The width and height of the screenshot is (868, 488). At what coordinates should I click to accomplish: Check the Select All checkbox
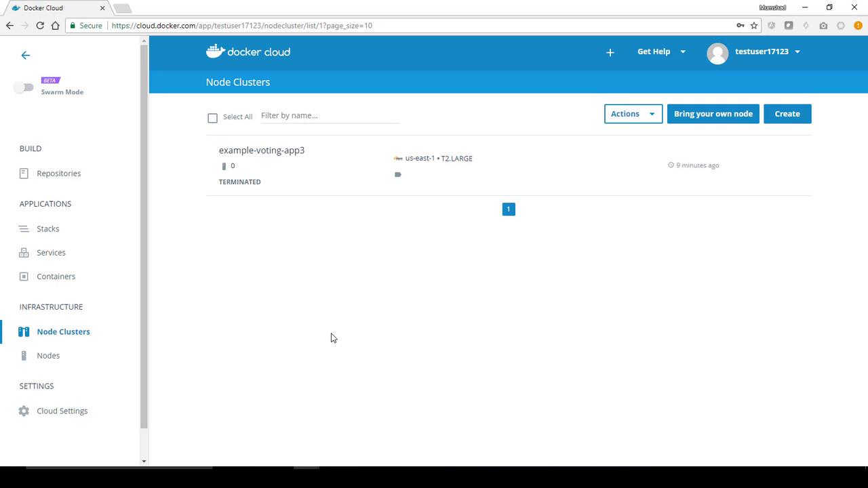[x=212, y=118]
